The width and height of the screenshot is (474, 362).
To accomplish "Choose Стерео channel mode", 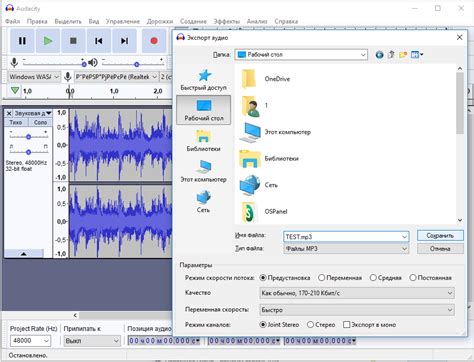I will pyautogui.click(x=321, y=324).
